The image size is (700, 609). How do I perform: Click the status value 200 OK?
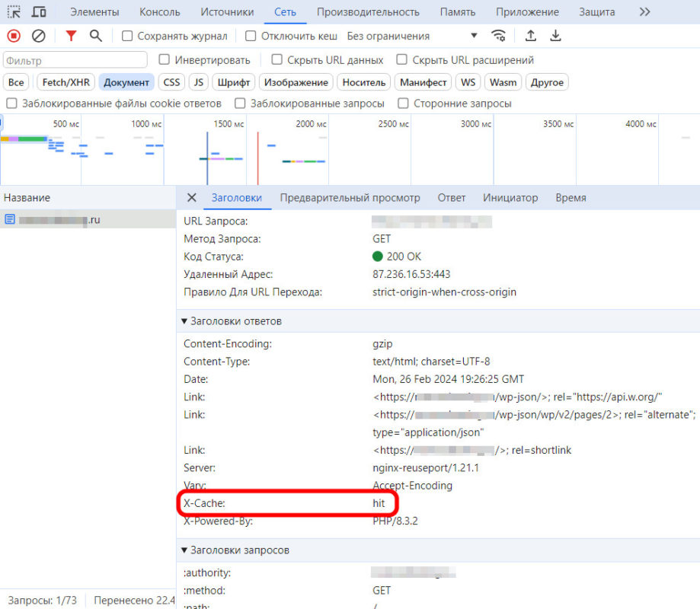[404, 257]
